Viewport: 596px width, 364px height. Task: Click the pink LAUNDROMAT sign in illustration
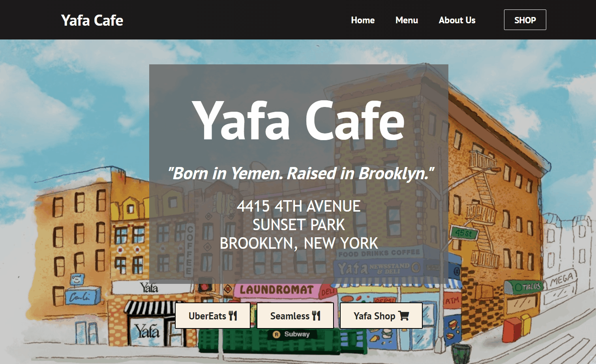(277, 290)
